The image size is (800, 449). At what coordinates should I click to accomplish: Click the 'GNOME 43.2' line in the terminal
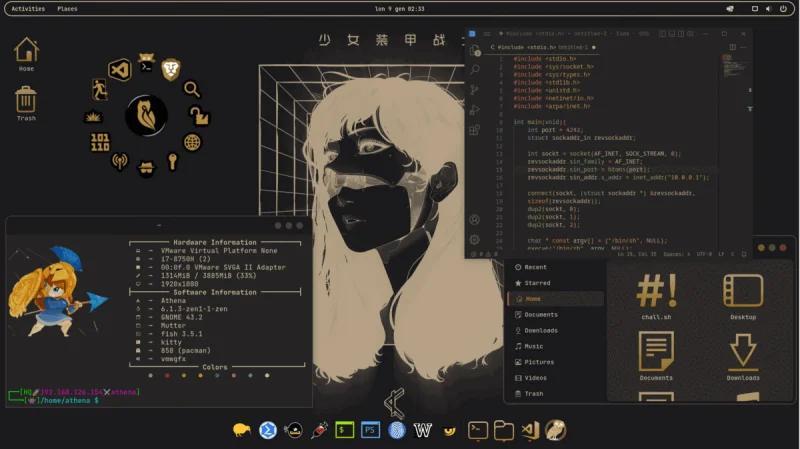182,317
